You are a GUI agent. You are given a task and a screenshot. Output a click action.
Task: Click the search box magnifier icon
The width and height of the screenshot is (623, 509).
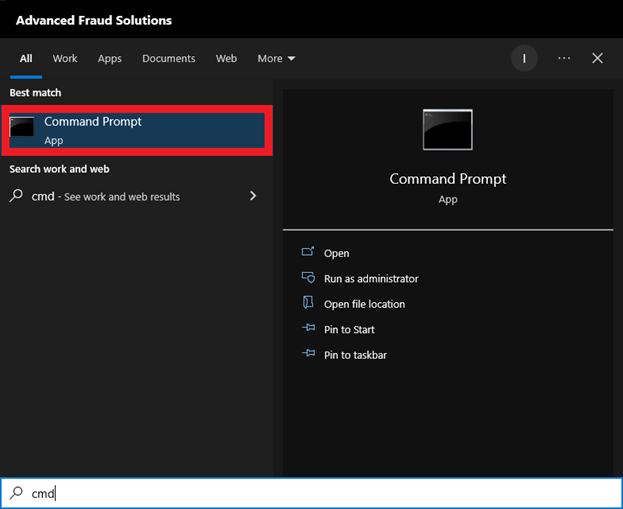click(x=16, y=493)
